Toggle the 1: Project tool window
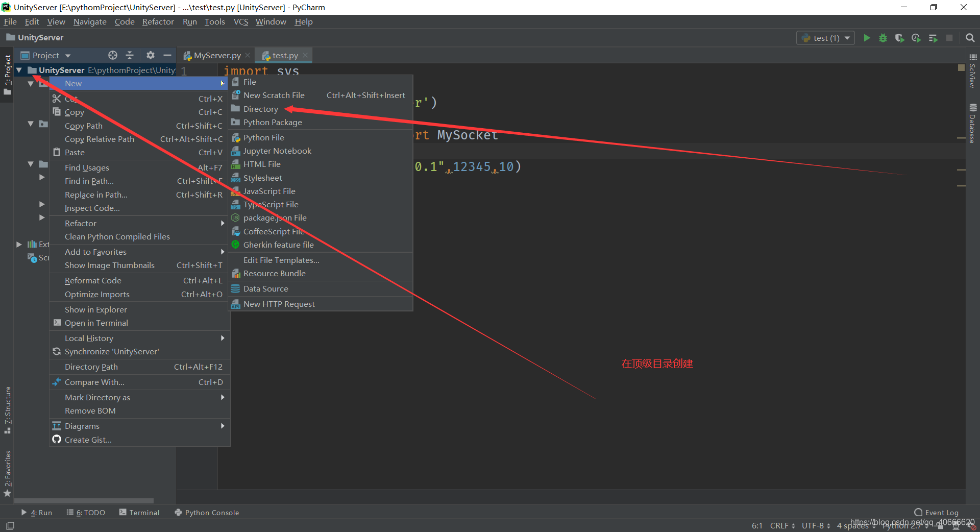This screenshot has height=532, width=980. coord(8,75)
